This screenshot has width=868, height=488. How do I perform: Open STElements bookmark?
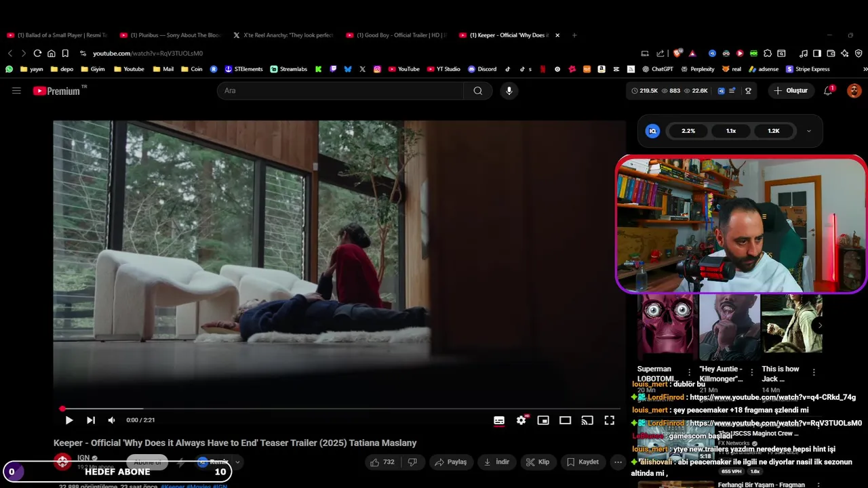[x=243, y=69]
